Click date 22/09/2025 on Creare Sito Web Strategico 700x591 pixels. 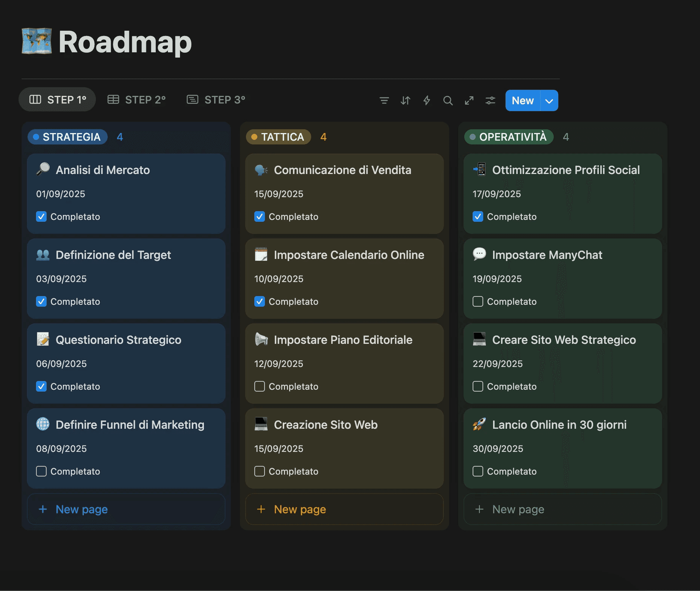(x=498, y=364)
